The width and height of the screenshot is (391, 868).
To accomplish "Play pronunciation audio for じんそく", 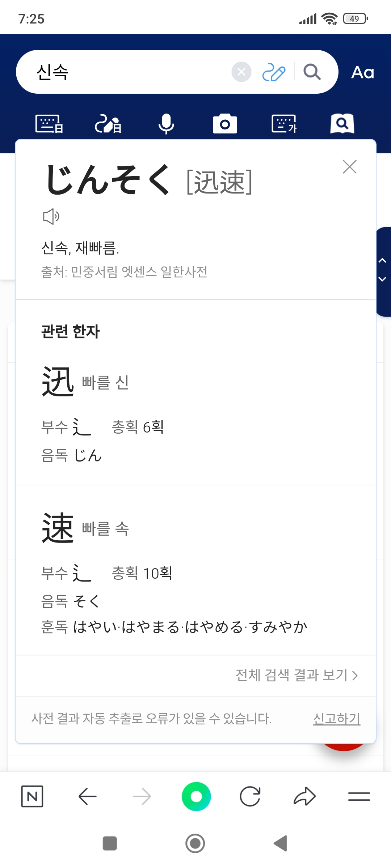I will pos(51,216).
